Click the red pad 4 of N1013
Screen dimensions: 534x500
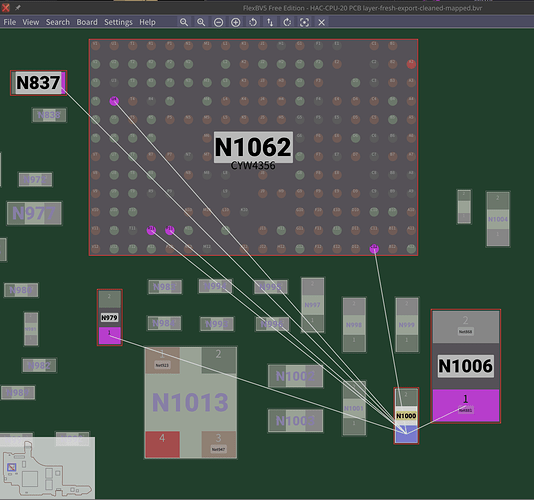(x=162, y=444)
